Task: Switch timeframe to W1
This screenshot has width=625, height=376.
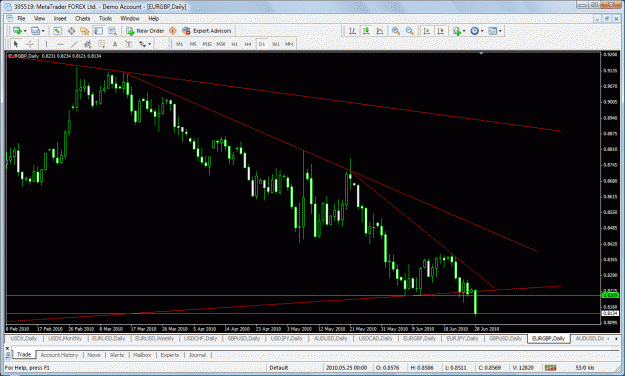Action: (275, 44)
